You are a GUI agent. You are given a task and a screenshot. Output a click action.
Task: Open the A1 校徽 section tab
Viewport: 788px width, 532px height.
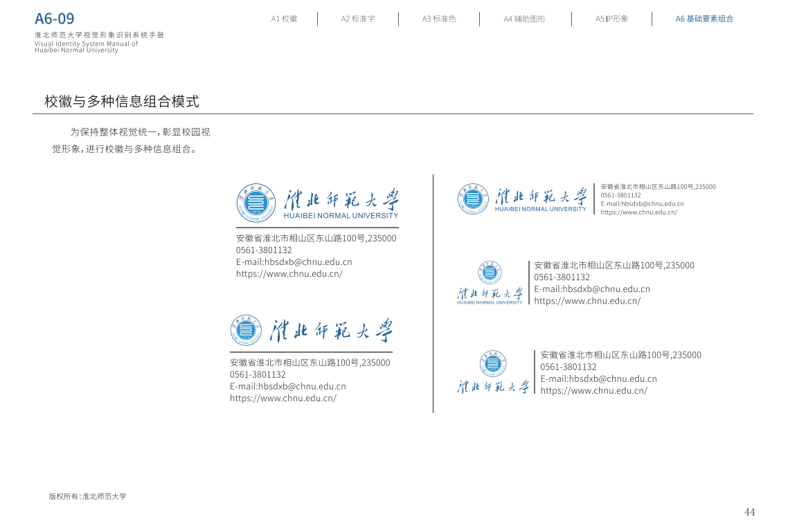click(x=284, y=19)
